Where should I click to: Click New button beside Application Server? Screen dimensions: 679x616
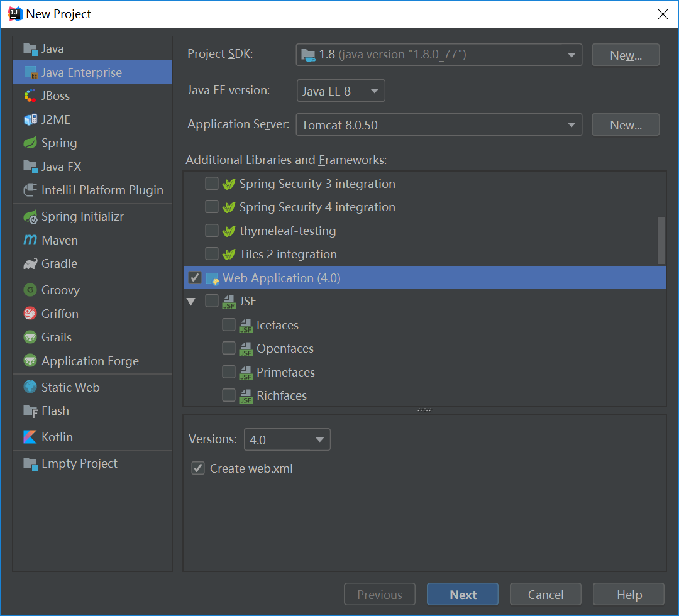[626, 124]
